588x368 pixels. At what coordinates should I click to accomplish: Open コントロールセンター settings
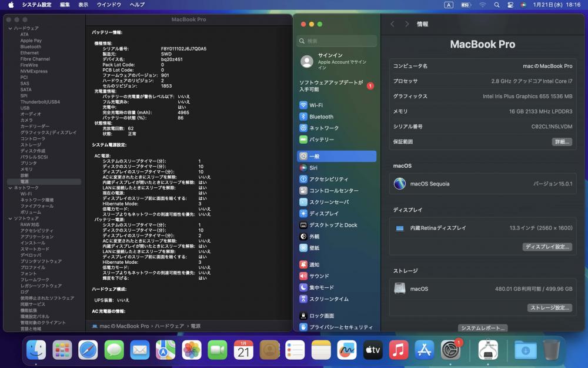coord(336,191)
